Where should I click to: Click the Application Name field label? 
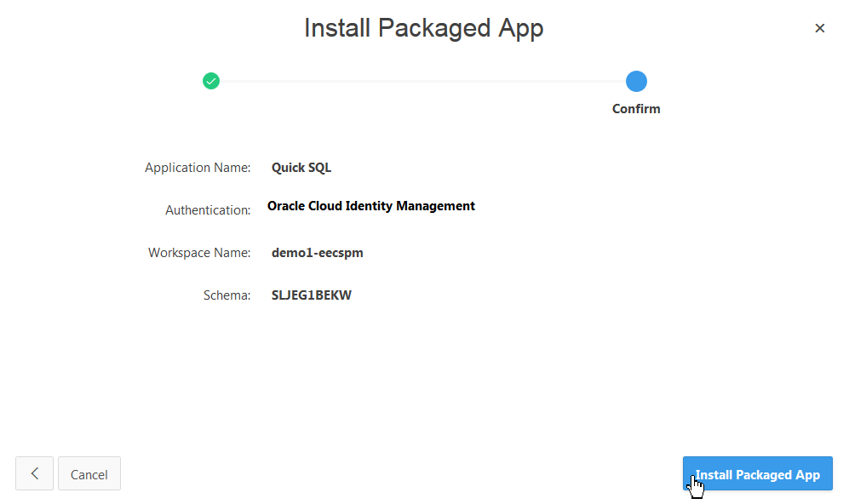tap(198, 167)
